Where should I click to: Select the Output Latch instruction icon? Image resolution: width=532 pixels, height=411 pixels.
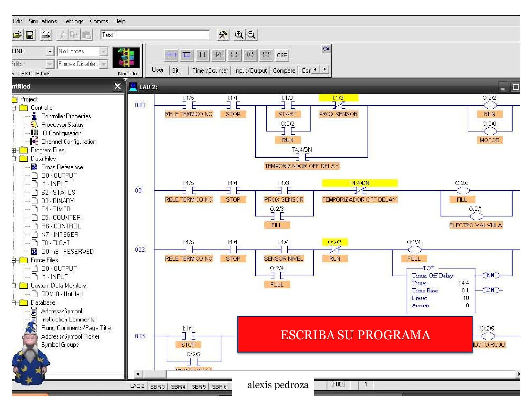pyautogui.click(x=251, y=55)
